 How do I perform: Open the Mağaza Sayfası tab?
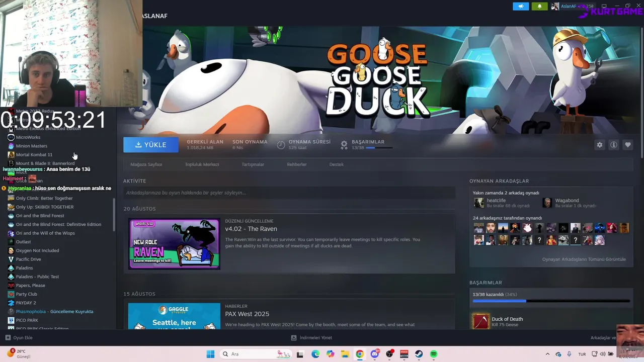pos(146,164)
